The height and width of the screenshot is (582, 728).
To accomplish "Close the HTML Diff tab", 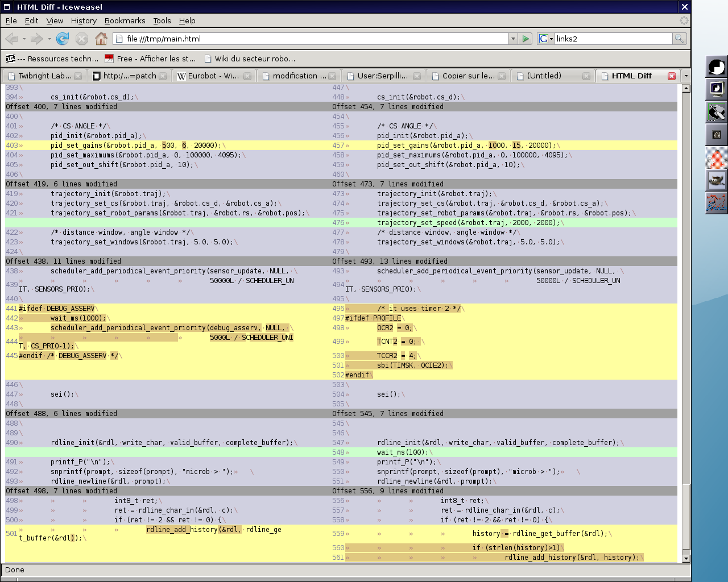I will (x=672, y=76).
